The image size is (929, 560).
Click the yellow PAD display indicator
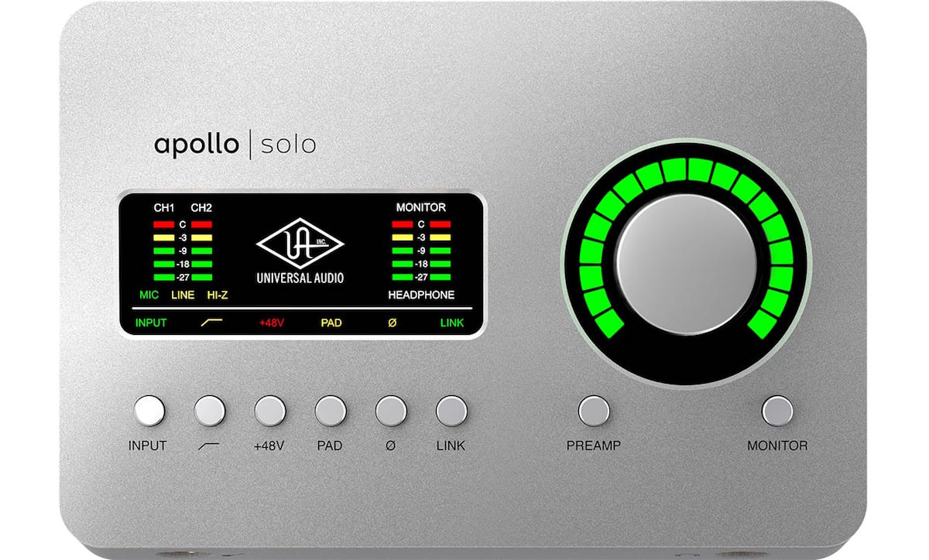tap(331, 323)
